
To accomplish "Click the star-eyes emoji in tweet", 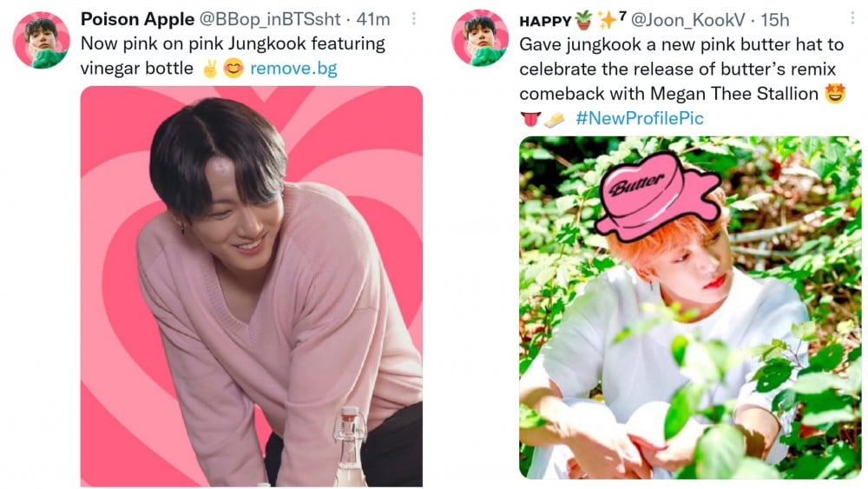I will point(835,93).
